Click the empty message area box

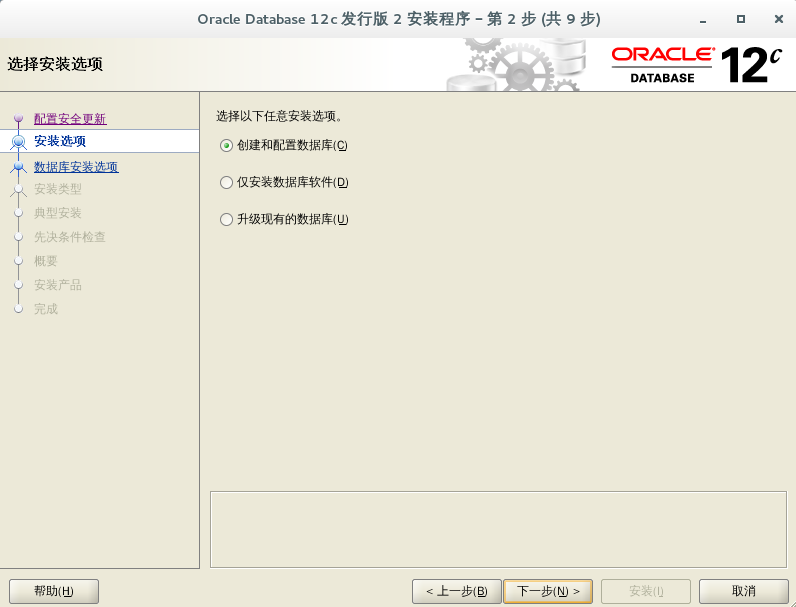pos(498,529)
